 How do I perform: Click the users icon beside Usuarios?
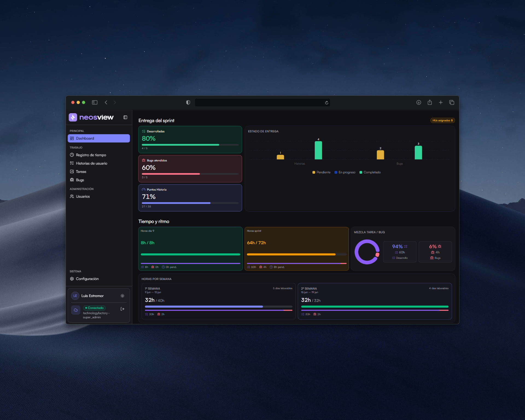(72, 196)
